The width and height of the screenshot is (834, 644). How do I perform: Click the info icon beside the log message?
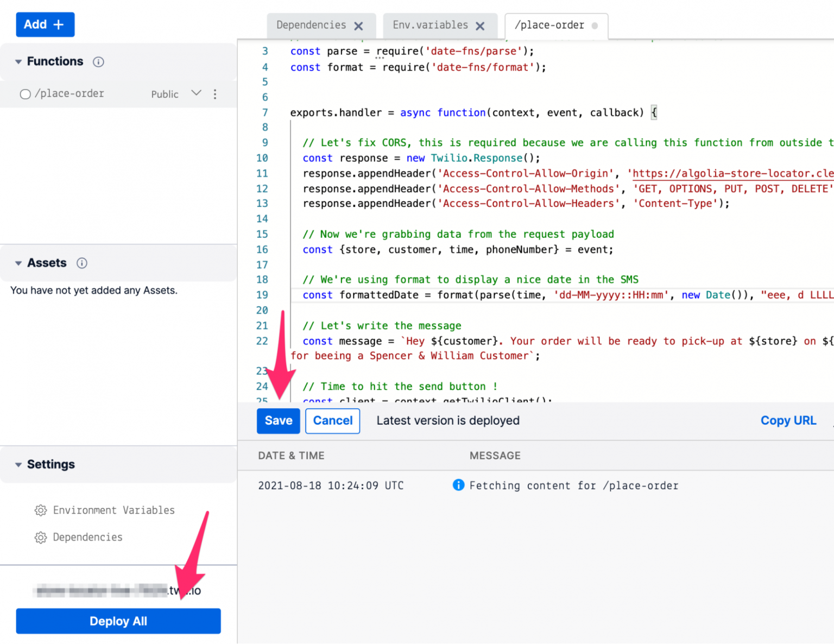459,485
